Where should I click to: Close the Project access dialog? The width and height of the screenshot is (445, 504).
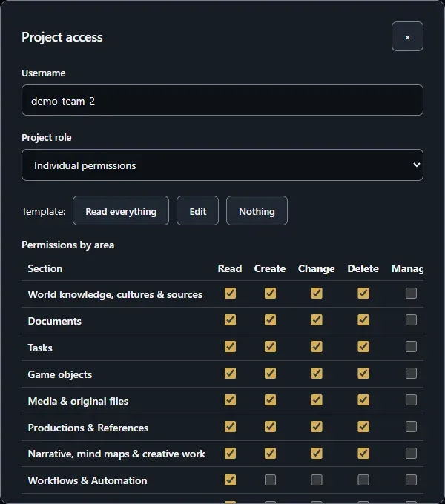[x=407, y=36]
